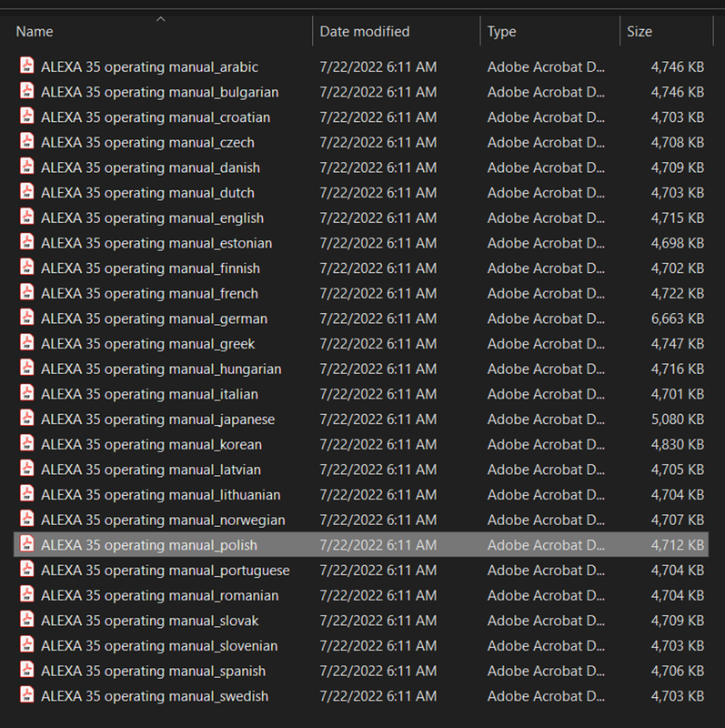Click the PDF icon of the french manual
The width and height of the screenshot is (725, 728).
[27, 292]
